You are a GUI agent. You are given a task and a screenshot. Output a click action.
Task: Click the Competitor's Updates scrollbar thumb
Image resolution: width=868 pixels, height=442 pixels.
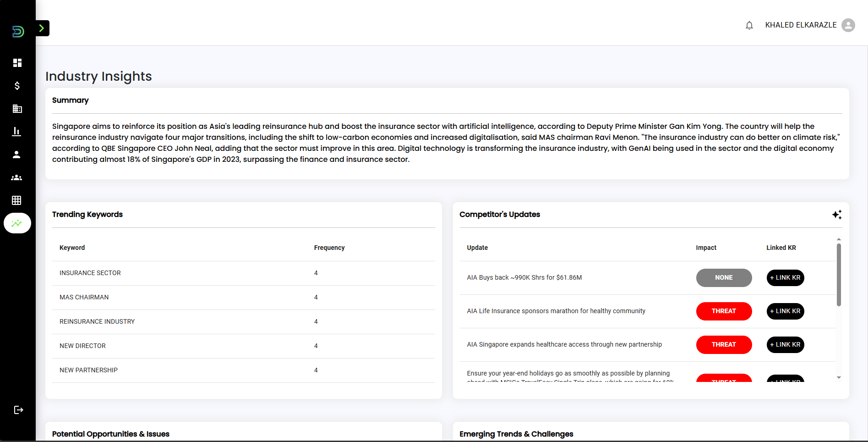839,275
